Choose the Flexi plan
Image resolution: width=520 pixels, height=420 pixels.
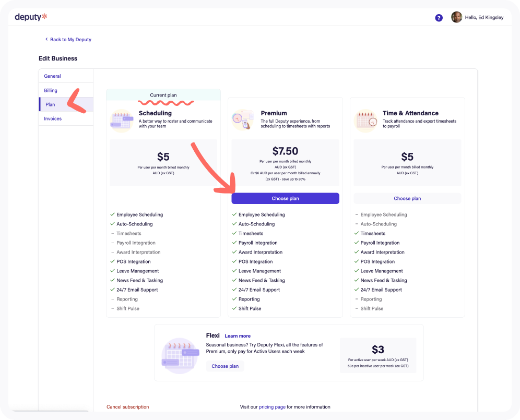(x=225, y=366)
